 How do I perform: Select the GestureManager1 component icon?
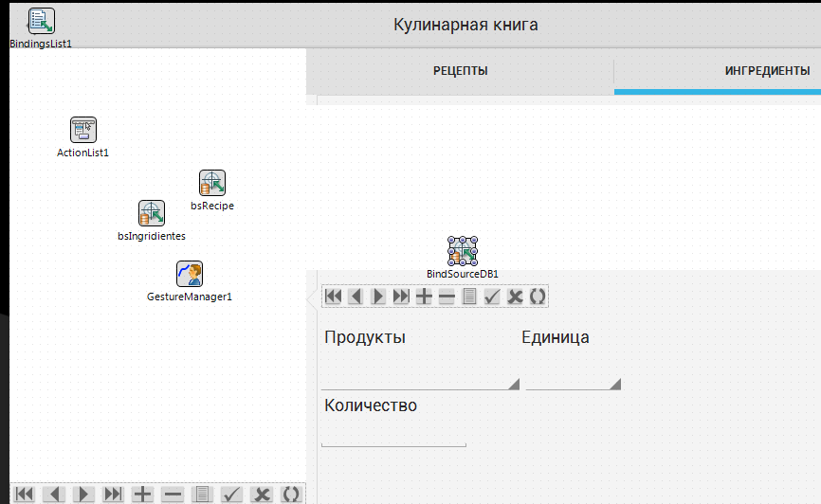pos(189,274)
